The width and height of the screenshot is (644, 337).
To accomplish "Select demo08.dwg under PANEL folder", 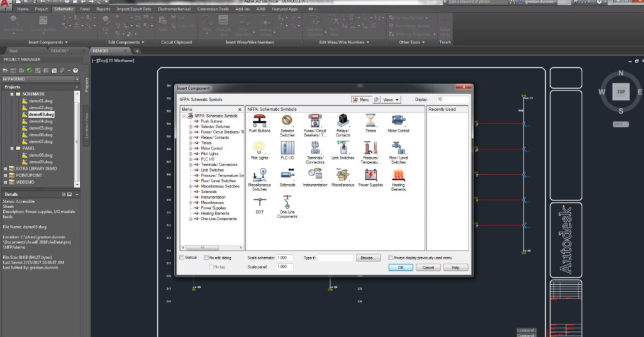I will click(41, 155).
